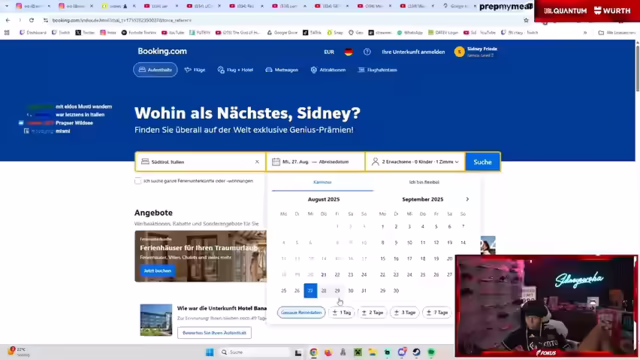Select the Flug + Hotel tab

pyautogui.click(x=236, y=70)
